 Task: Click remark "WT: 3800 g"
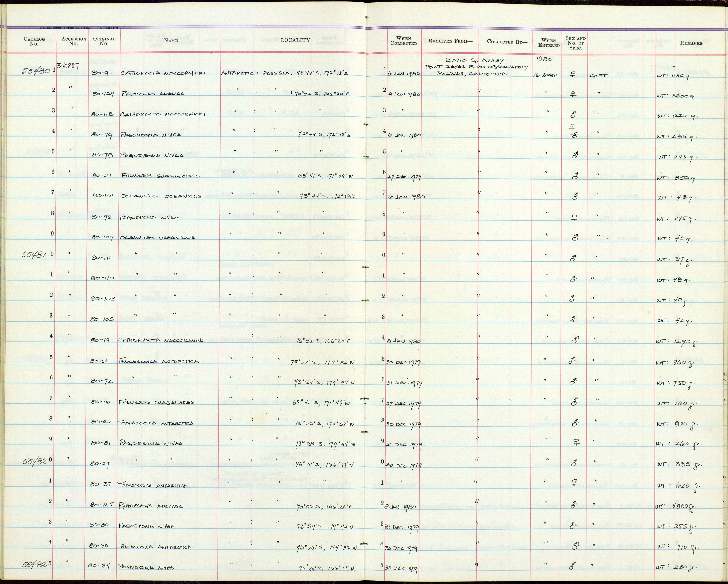pos(676,96)
